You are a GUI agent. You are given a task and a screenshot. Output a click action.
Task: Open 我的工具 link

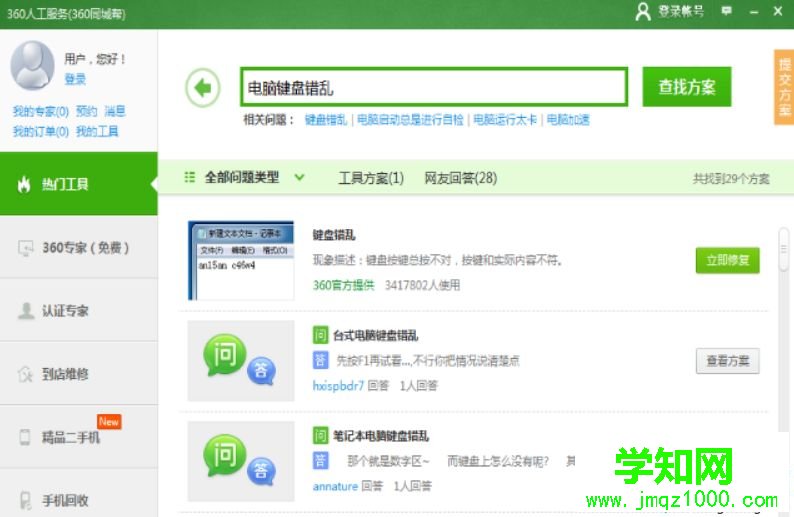97,132
